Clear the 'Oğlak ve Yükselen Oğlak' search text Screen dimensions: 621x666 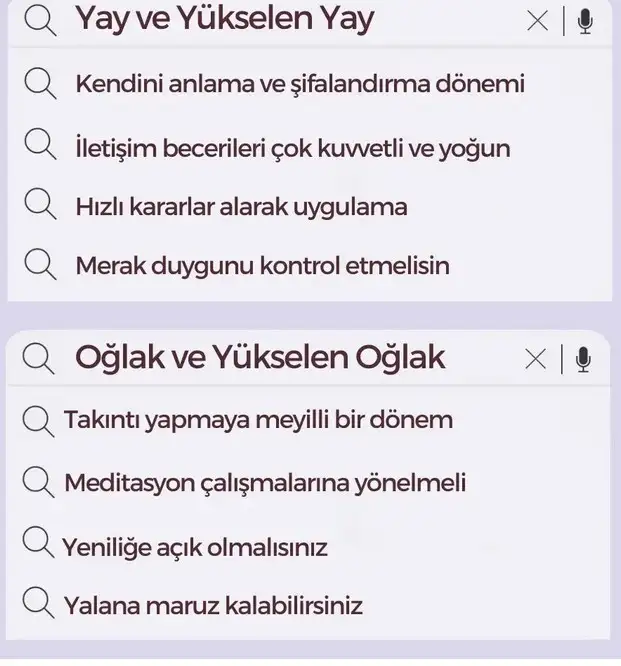coord(536,359)
